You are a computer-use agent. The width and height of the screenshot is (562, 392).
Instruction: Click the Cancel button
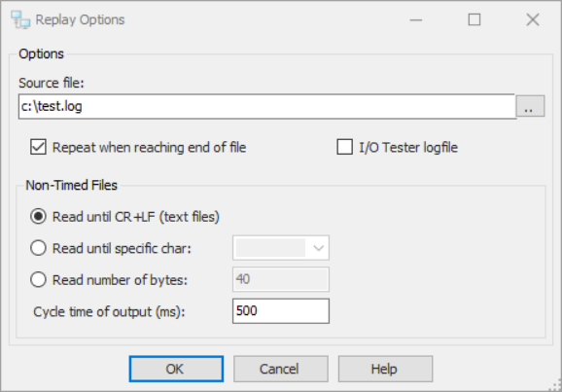(281, 369)
